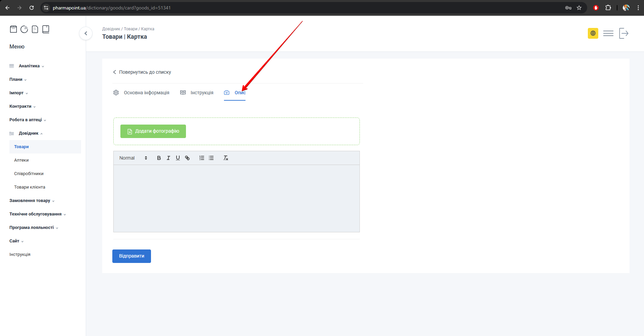Click the yellow globe language icon

593,33
